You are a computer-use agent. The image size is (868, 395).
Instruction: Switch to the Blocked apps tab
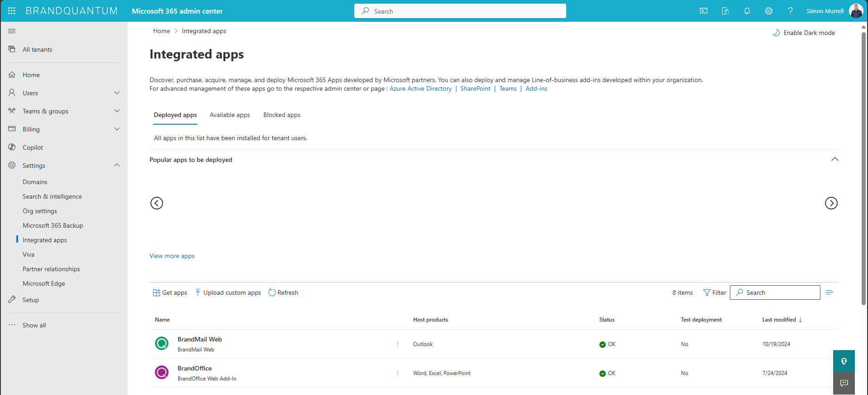pos(282,115)
